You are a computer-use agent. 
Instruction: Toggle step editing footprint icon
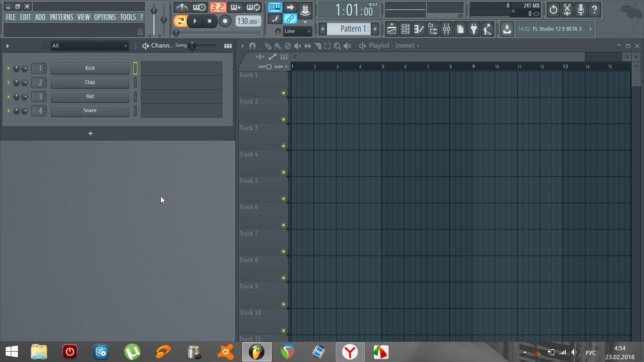point(275,19)
